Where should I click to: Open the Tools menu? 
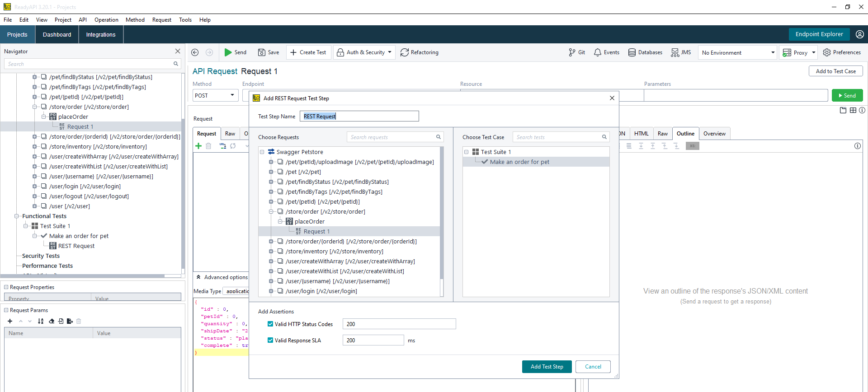click(x=185, y=20)
